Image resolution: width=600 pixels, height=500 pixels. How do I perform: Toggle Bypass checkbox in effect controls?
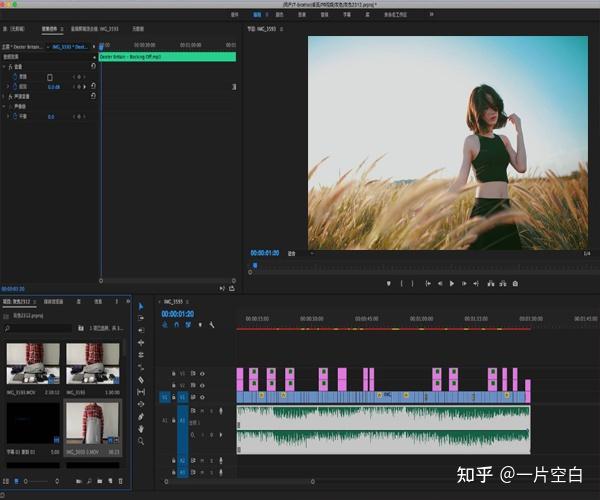[x=50, y=77]
